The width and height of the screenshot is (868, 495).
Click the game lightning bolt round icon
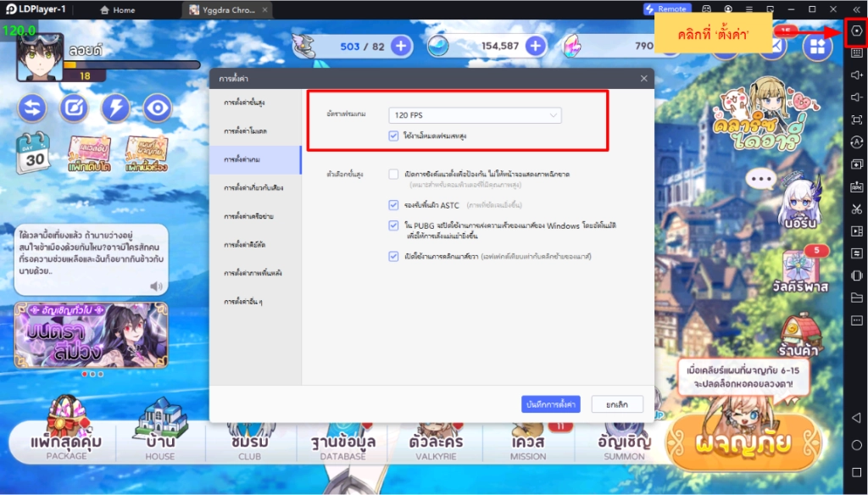pos(115,108)
